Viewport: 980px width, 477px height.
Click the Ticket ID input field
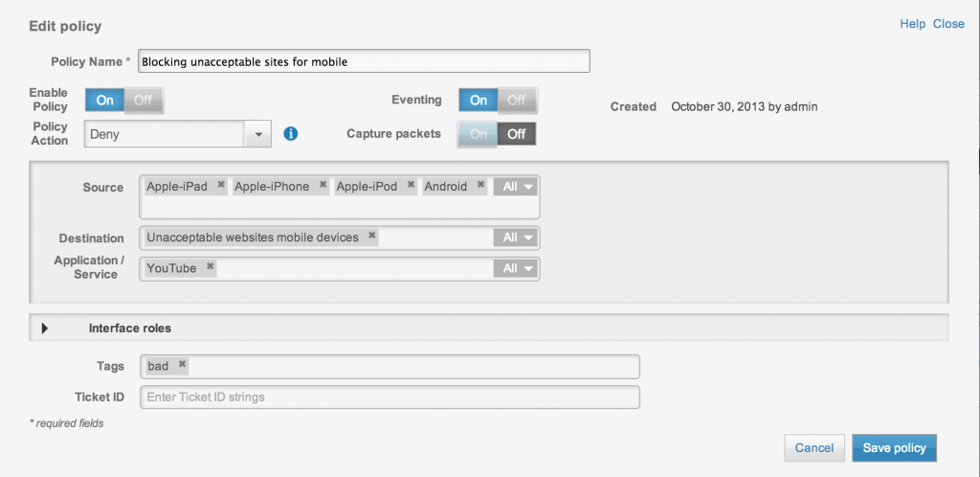390,397
